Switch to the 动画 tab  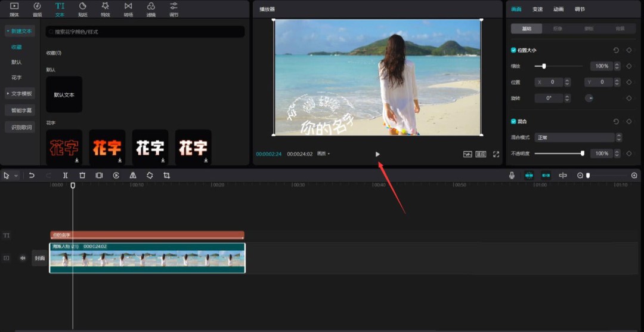coord(558,9)
